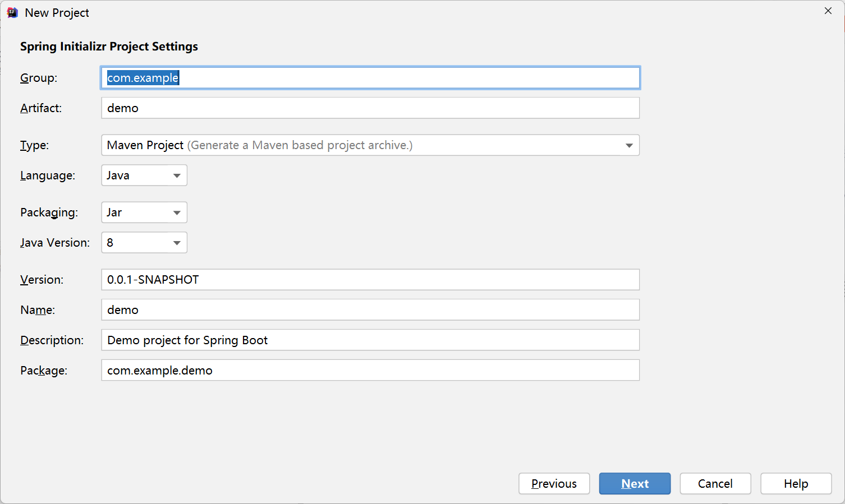845x504 pixels.
Task: Cancel the new project wizard
Action: pos(715,484)
